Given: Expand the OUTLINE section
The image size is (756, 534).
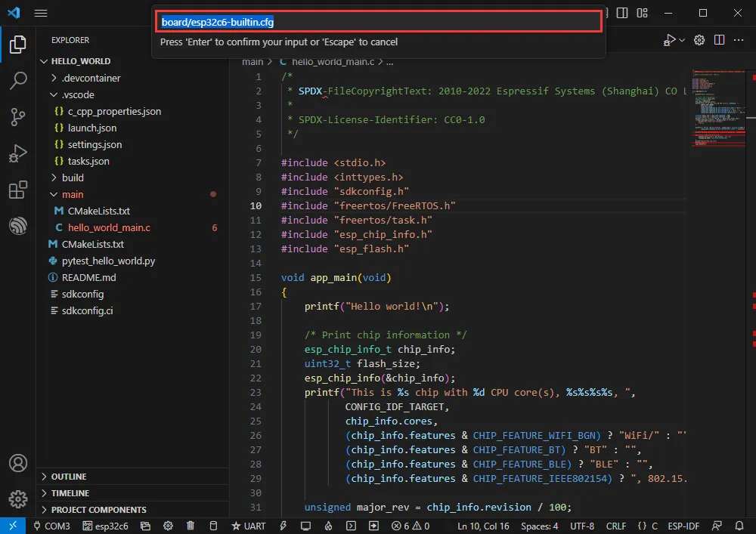Looking at the screenshot, I should tap(68, 477).
